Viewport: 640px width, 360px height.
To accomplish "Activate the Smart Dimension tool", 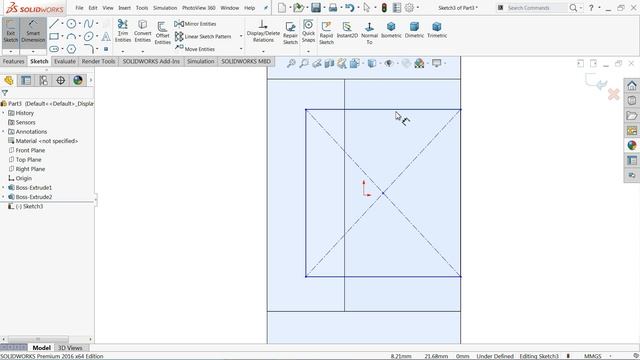I will pos(33,32).
